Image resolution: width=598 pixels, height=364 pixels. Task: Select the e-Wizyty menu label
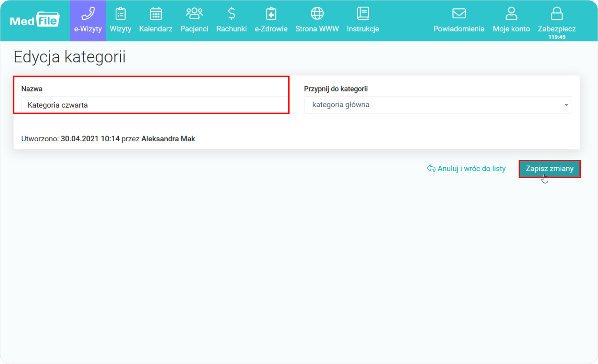point(88,29)
